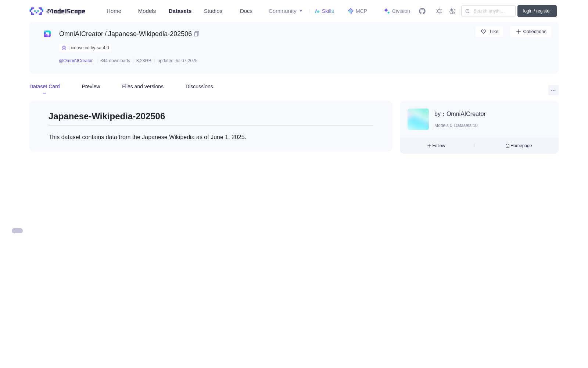Click the floating pill handle at left edge

click(17, 231)
